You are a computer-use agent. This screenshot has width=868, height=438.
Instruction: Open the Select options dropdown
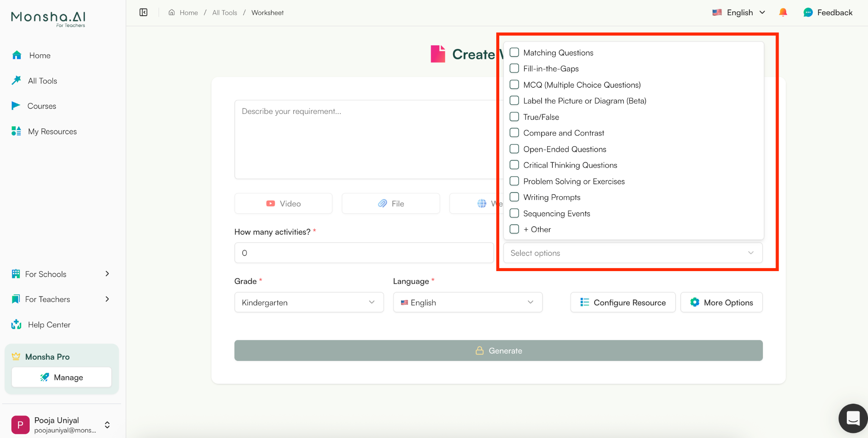click(x=633, y=253)
